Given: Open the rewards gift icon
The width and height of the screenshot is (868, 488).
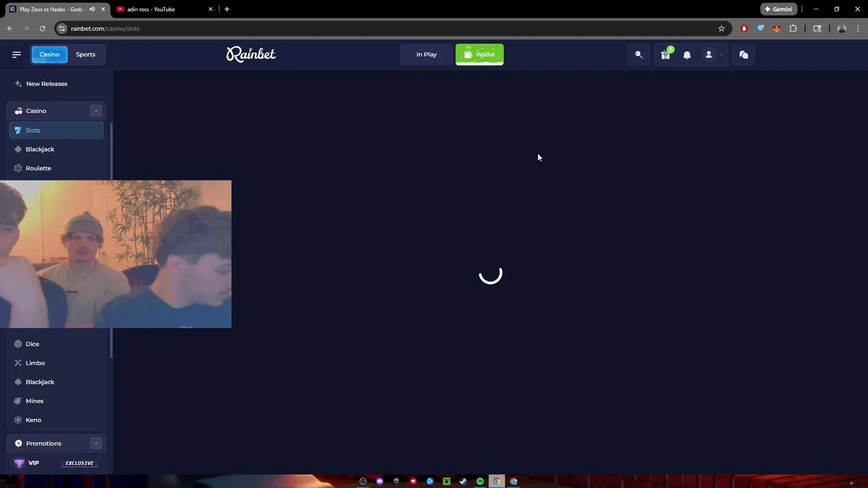Looking at the screenshot, I should (x=666, y=55).
